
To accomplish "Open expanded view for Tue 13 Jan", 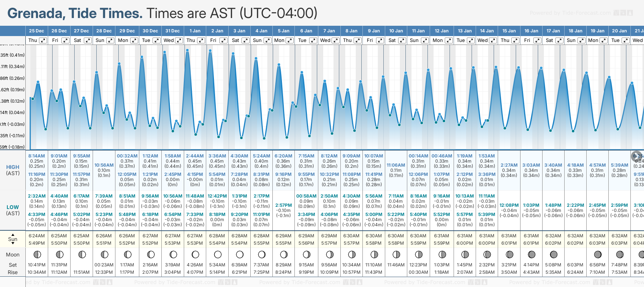I will pyautogui.click(x=471, y=40).
